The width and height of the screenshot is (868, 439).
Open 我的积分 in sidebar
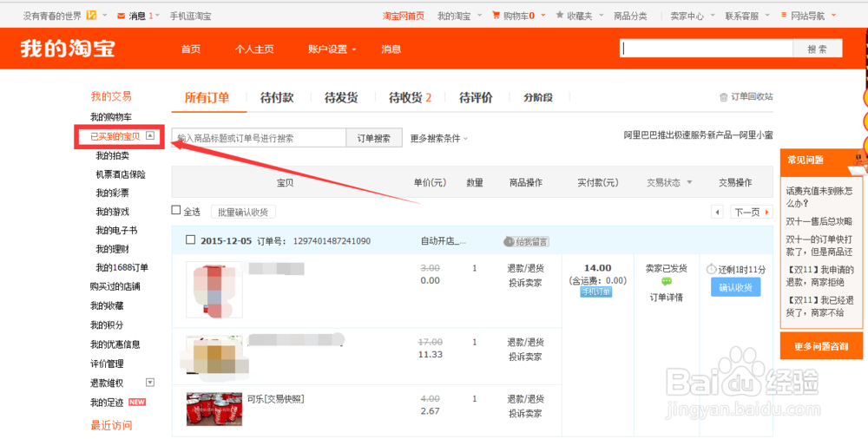click(x=107, y=325)
